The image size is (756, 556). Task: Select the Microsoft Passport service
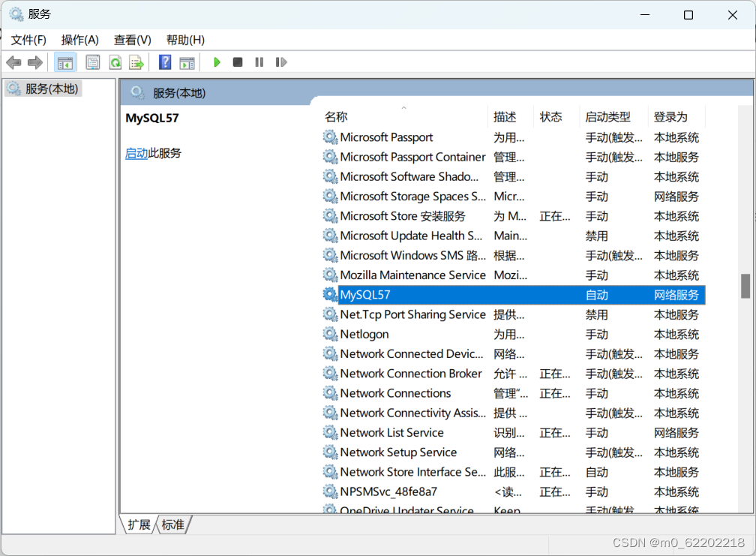pos(514,137)
